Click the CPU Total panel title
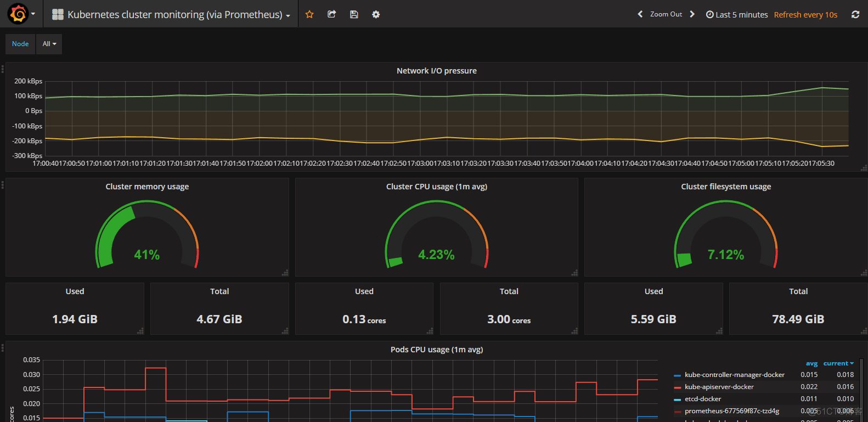868x422 pixels. pyautogui.click(x=509, y=291)
